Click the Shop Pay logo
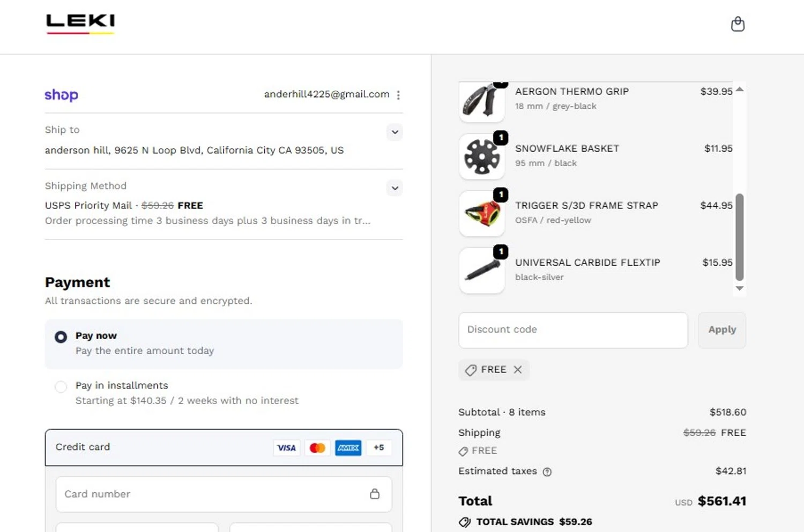The height and width of the screenshot is (532, 804). (x=62, y=95)
